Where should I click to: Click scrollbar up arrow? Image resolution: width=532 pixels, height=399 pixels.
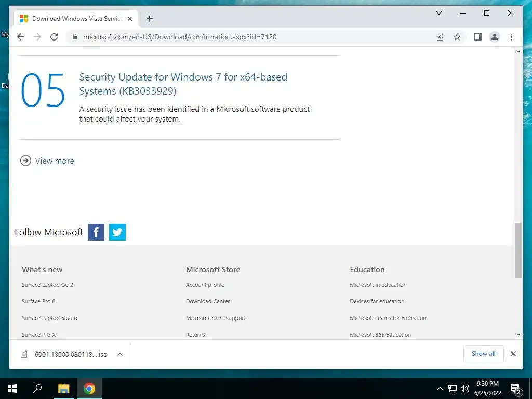point(518,51)
